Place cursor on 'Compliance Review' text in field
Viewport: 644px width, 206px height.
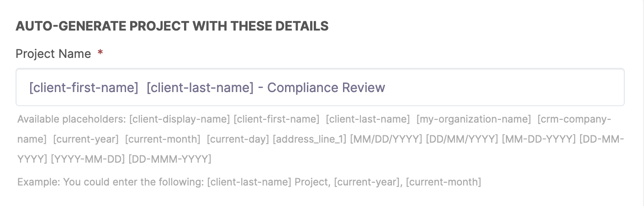click(x=326, y=88)
